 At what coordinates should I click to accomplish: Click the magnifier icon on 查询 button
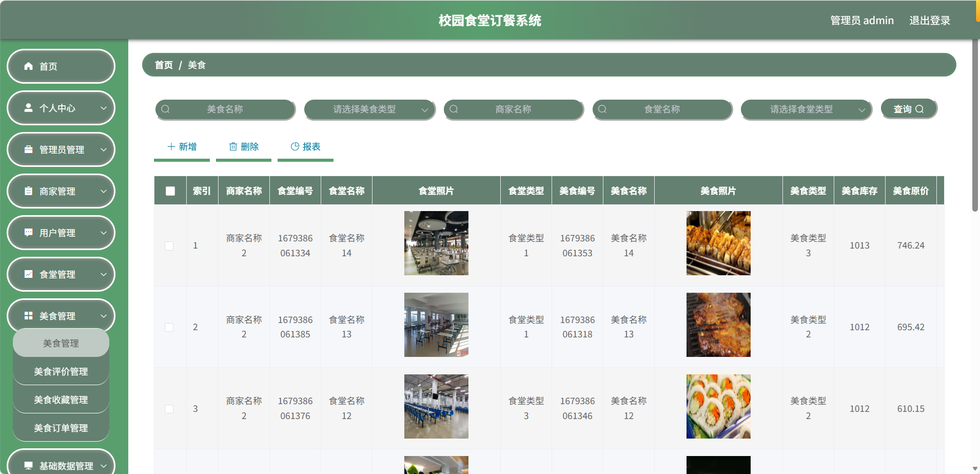(919, 109)
